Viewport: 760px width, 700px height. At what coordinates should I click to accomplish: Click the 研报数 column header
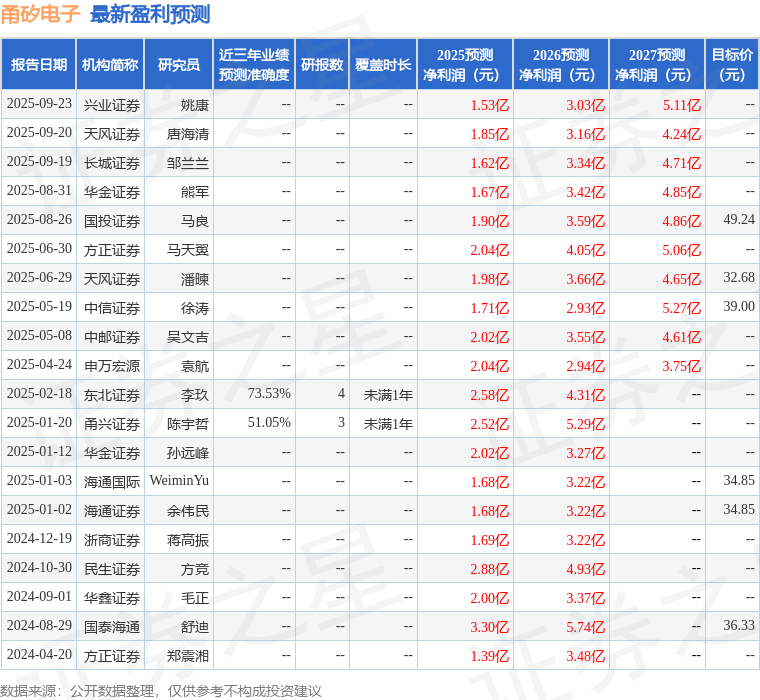tap(322, 64)
